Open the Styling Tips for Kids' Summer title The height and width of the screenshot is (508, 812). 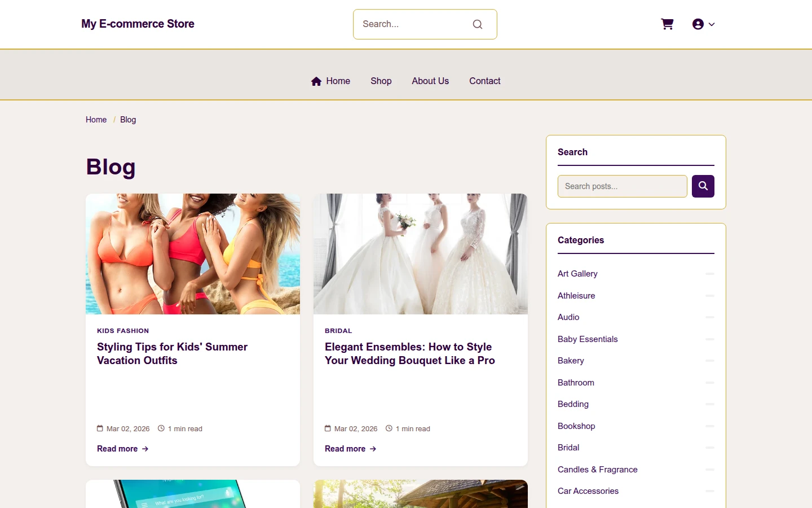pos(172,354)
